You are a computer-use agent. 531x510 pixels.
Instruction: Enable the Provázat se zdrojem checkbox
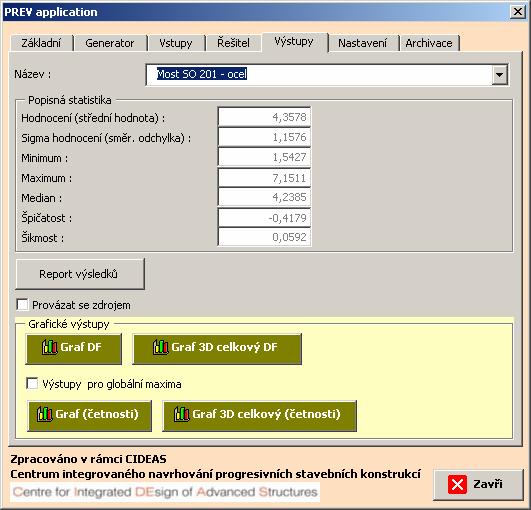pyautogui.click(x=22, y=305)
